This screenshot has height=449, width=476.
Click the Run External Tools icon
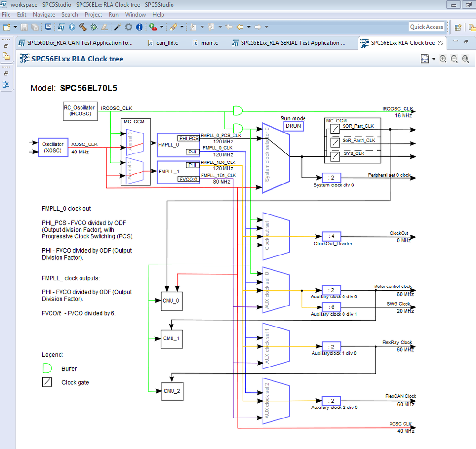tap(153, 27)
